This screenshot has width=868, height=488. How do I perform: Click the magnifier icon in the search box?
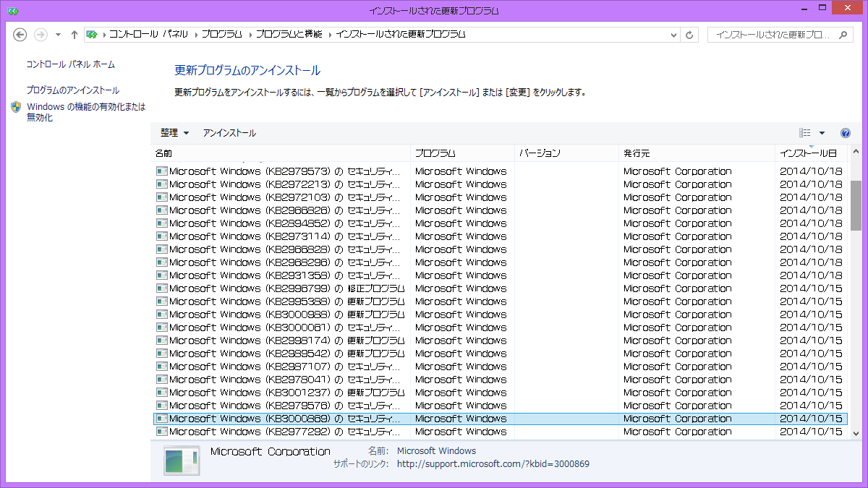click(x=842, y=35)
